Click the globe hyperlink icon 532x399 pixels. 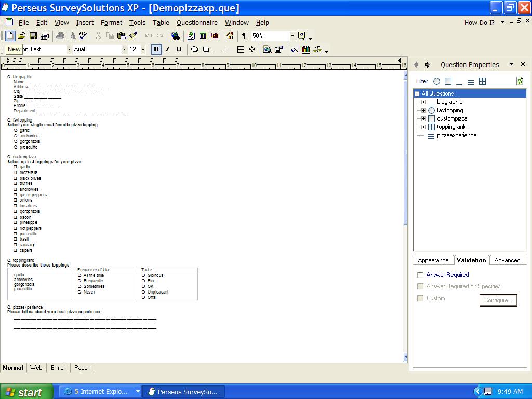(x=176, y=36)
